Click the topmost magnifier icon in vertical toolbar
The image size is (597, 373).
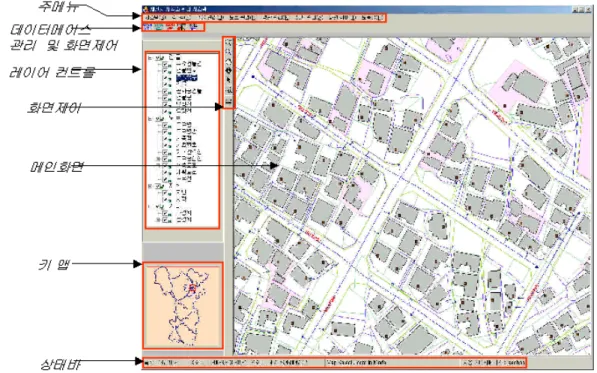tap(229, 42)
